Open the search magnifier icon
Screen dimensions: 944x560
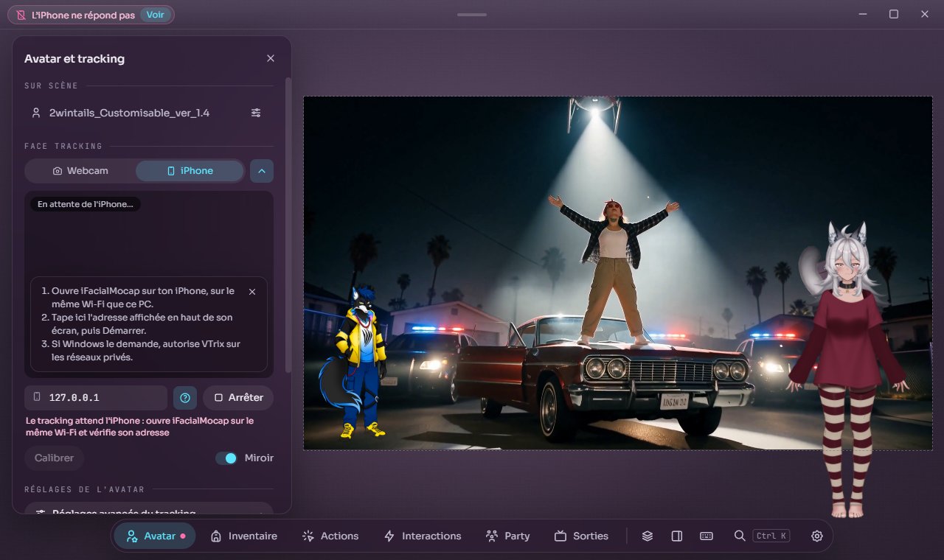click(x=740, y=536)
